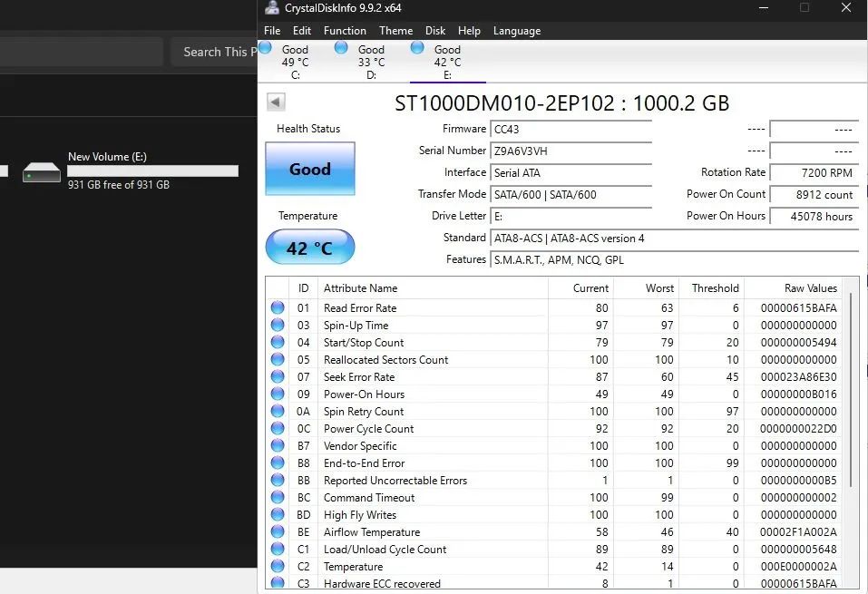868x594 pixels.
Task: Select the E: disk tab showing 42 °C
Action: tap(447, 62)
